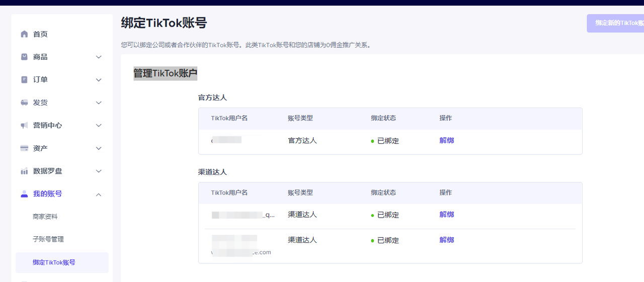Click the card icon beside 资产
This screenshot has width=644, height=282.
24,148
